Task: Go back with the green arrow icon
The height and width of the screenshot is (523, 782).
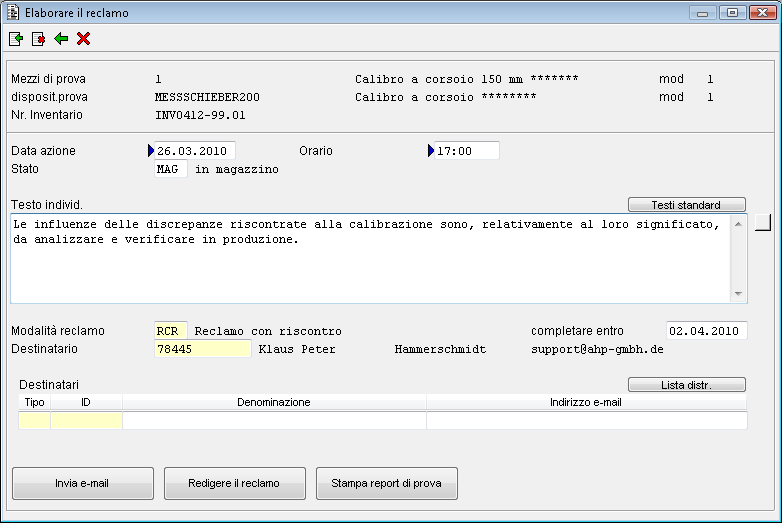Action: coord(61,39)
